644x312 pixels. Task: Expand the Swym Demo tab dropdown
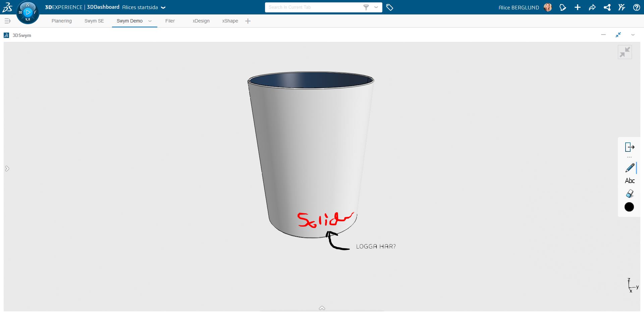click(150, 21)
